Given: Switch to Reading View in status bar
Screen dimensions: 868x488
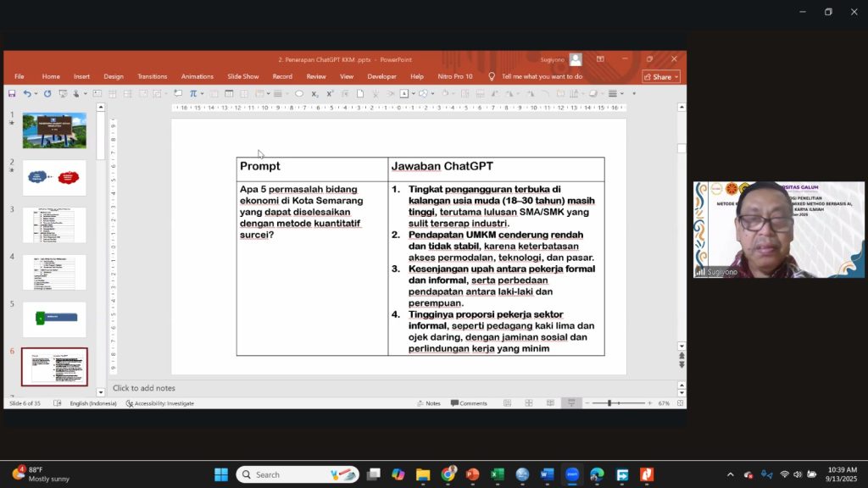Looking at the screenshot, I should pos(549,403).
